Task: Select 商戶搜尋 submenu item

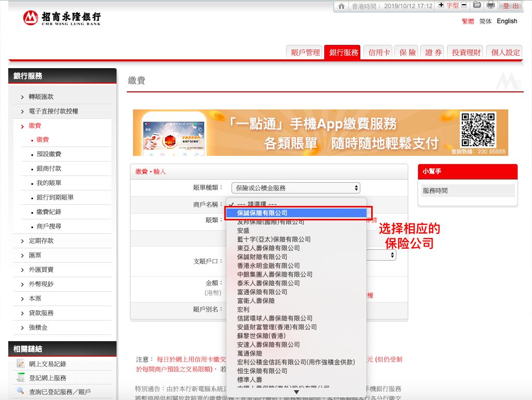Action: click(x=49, y=226)
